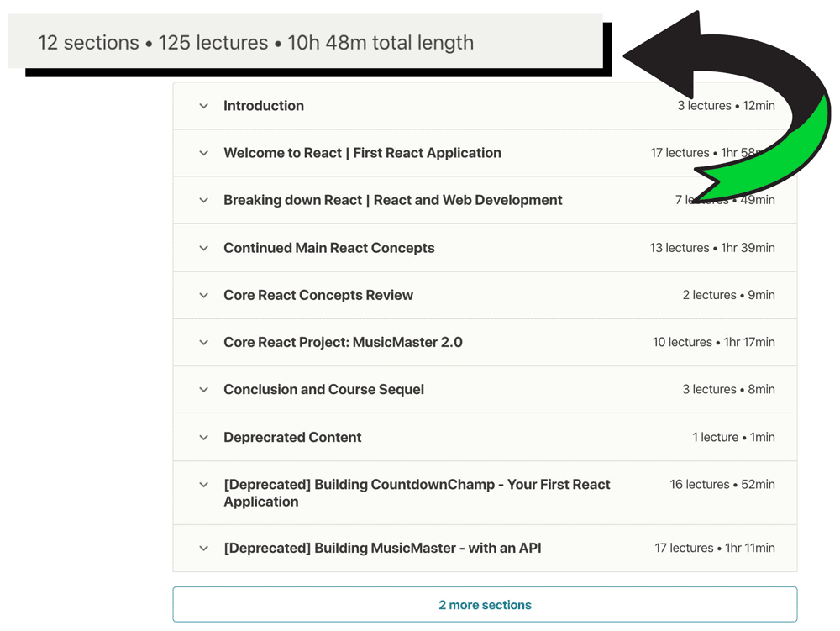Expand the Introduction section chevron
The image size is (840, 631).
tap(203, 106)
